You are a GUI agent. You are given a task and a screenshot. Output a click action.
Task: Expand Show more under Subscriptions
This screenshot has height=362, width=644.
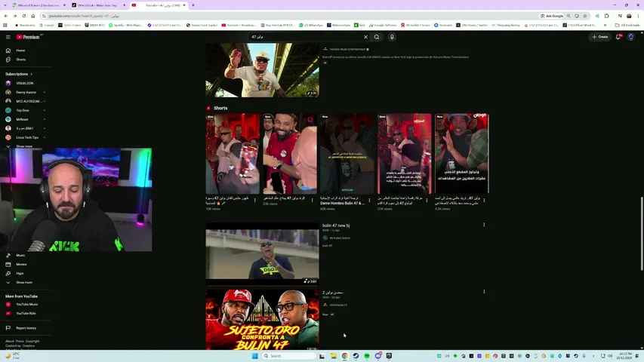(24, 146)
